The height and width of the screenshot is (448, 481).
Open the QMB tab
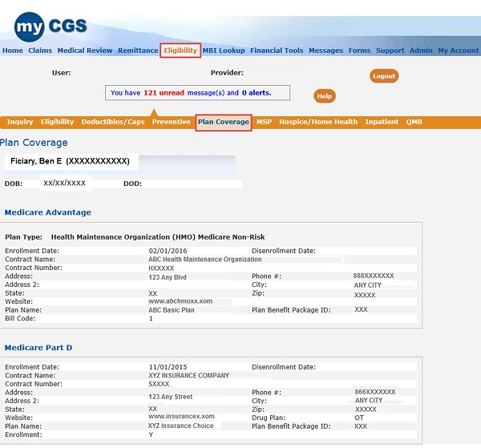click(414, 123)
